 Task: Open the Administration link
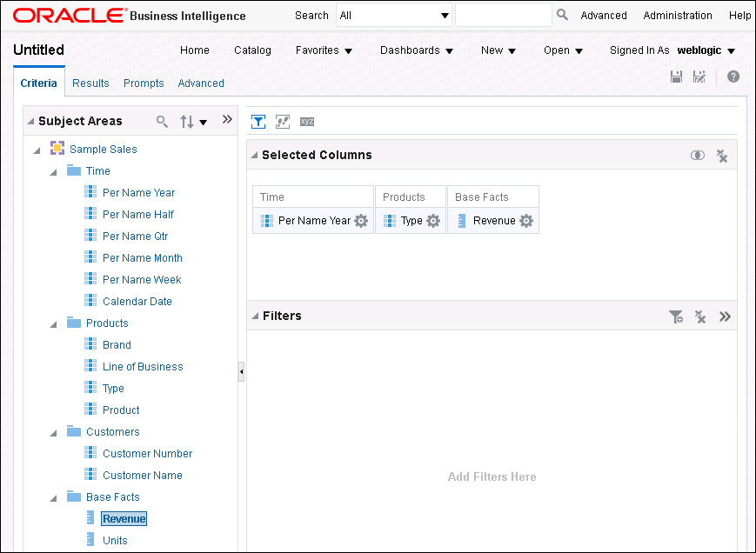pos(678,15)
